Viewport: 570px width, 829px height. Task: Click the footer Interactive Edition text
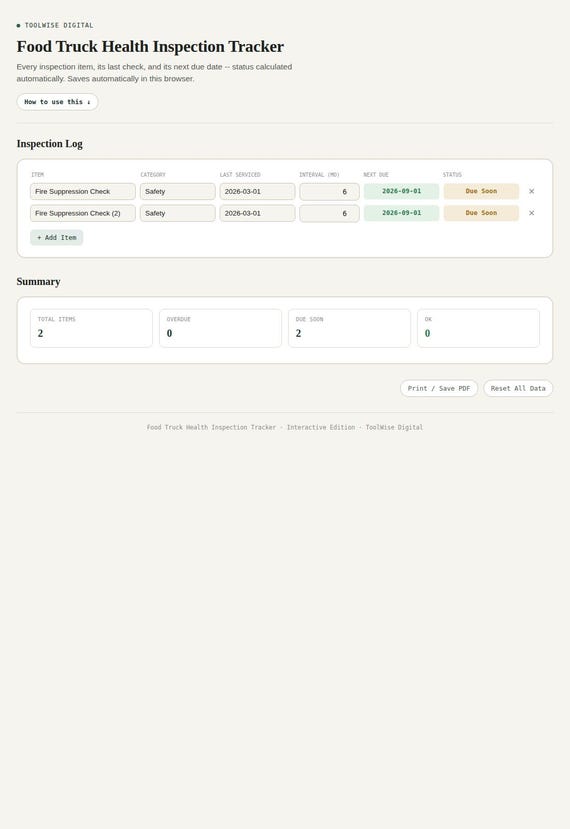pos(321,427)
